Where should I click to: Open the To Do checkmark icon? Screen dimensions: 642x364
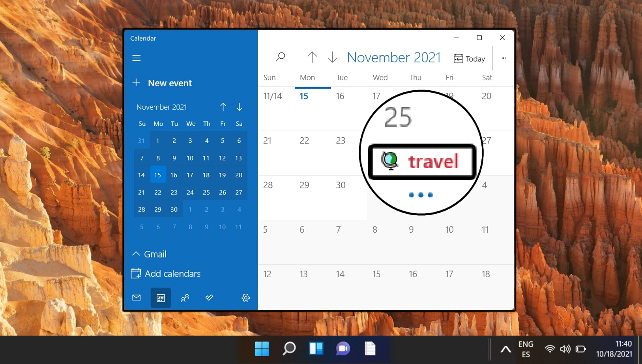click(x=209, y=298)
